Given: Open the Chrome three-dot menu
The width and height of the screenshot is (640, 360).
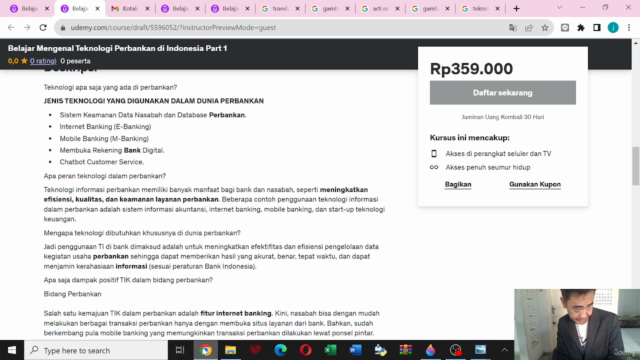Looking at the screenshot, I should coord(629,28).
